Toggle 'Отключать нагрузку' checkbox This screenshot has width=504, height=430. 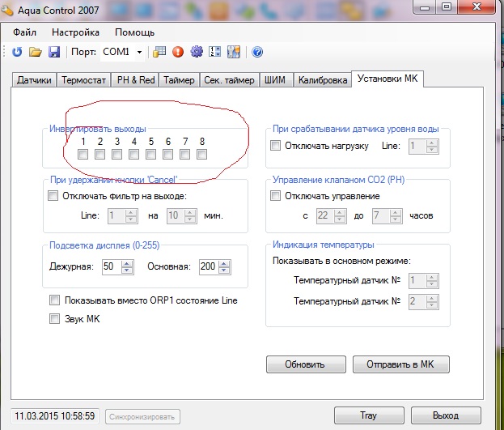coord(276,146)
